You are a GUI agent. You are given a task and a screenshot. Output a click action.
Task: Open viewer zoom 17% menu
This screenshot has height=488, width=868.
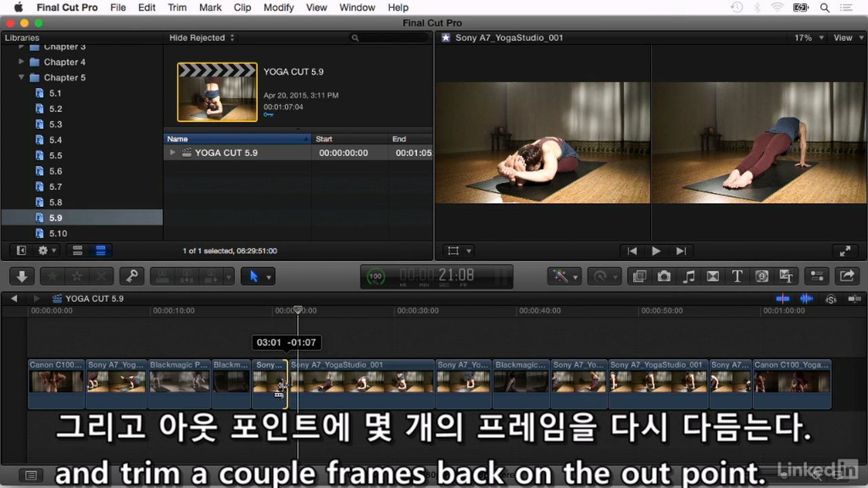809,38
